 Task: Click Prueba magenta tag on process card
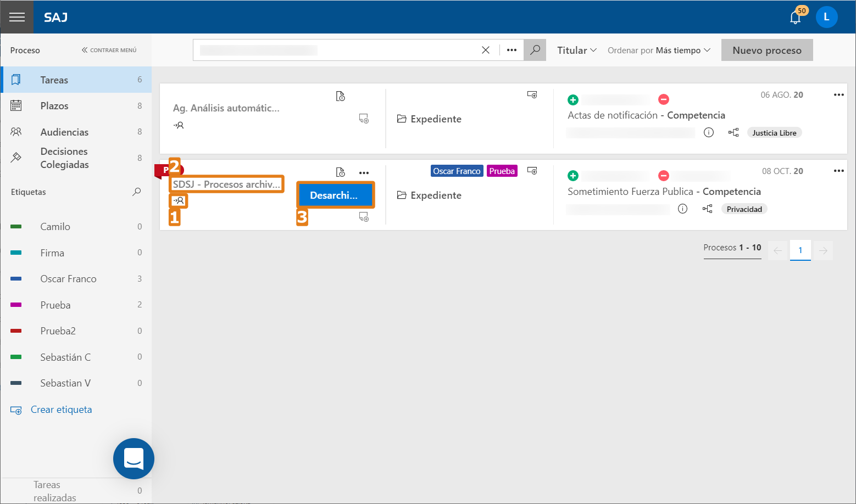(x=502, y=171)
